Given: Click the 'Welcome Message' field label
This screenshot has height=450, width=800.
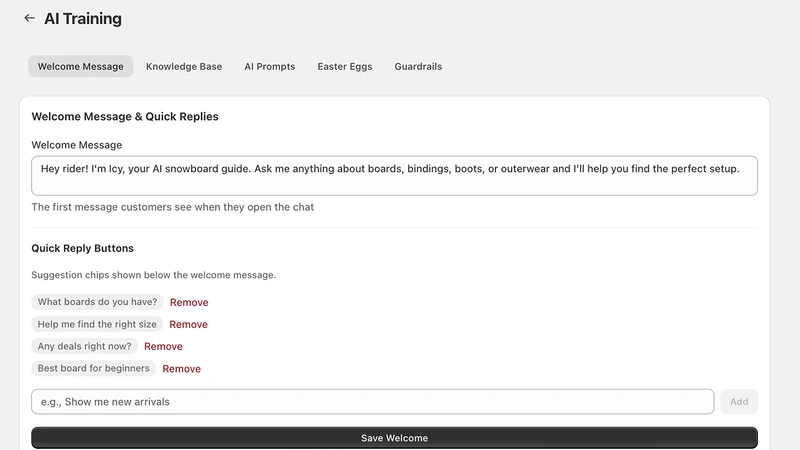Looking at the screenshot, I should point(77,145).
